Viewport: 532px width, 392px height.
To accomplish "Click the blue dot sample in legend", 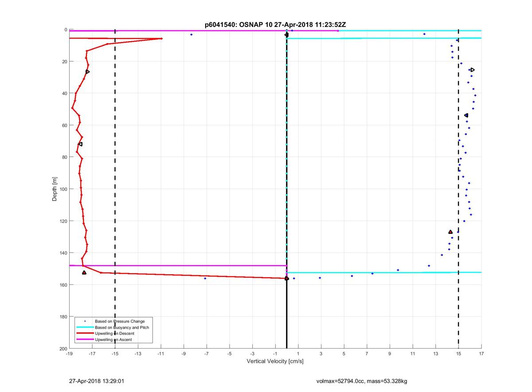I will 85,321.
